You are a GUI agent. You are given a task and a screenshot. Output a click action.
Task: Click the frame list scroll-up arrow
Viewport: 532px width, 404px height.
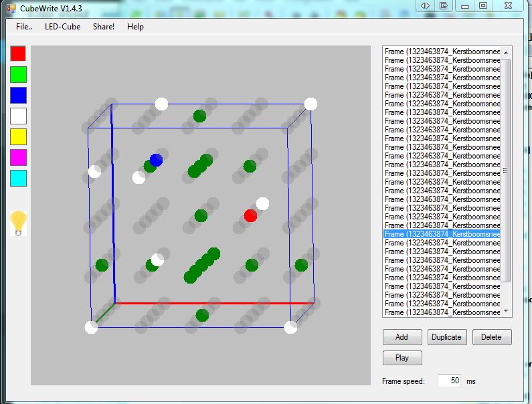(x=506, y=53)
